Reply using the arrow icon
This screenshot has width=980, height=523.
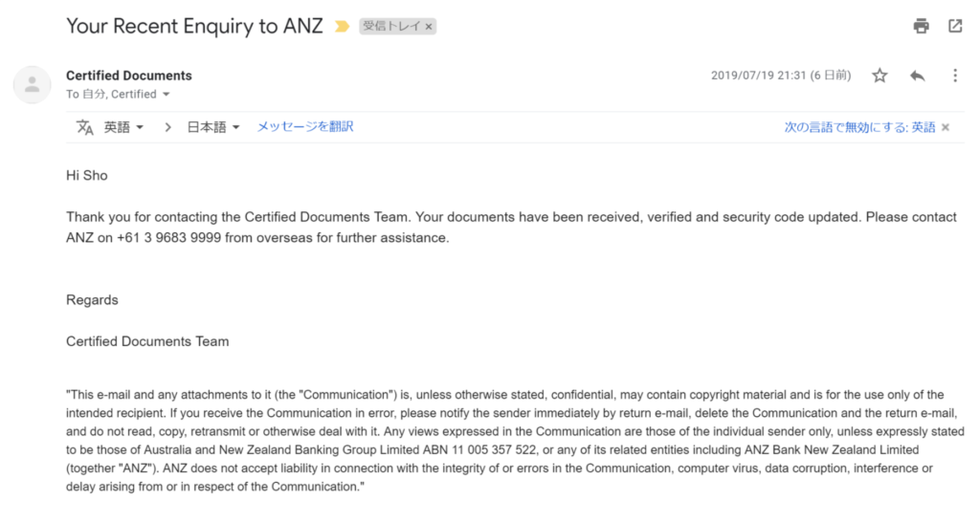coord(917,76)
